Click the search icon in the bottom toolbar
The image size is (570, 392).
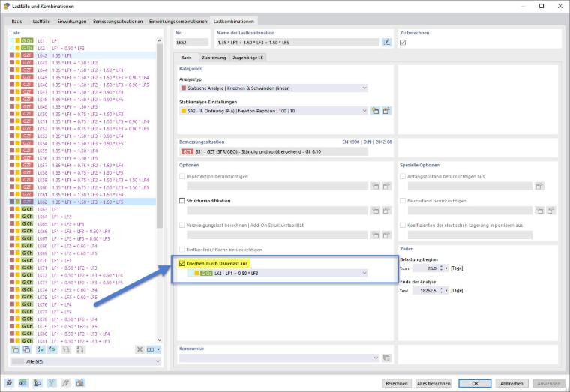coord(9,382)
